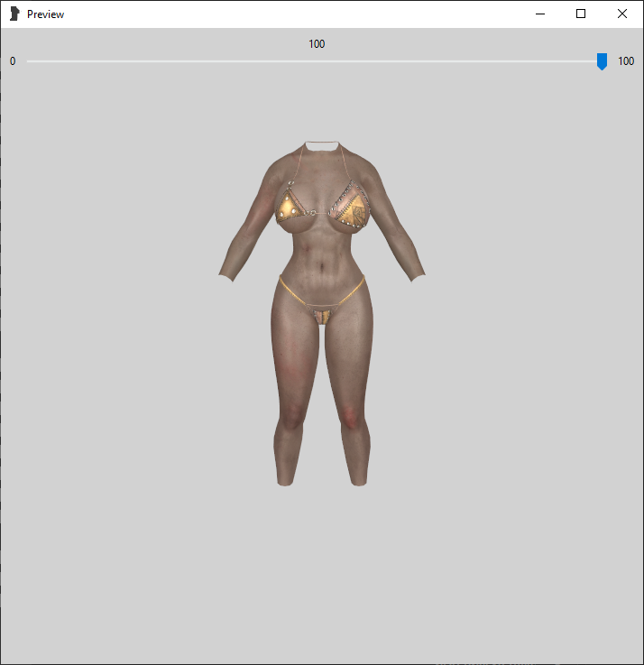
Task: Click the Preview window app icon
Action: click(x=14, y=14)
